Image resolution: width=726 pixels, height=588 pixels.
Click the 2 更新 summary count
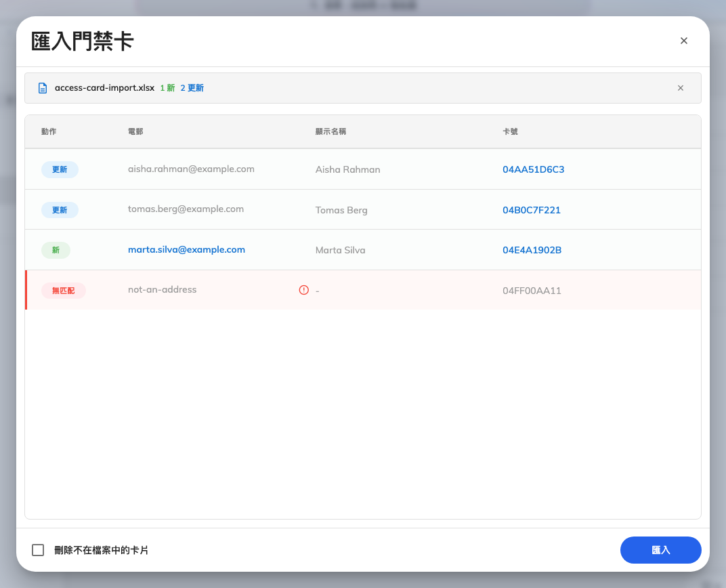(192, 88)
